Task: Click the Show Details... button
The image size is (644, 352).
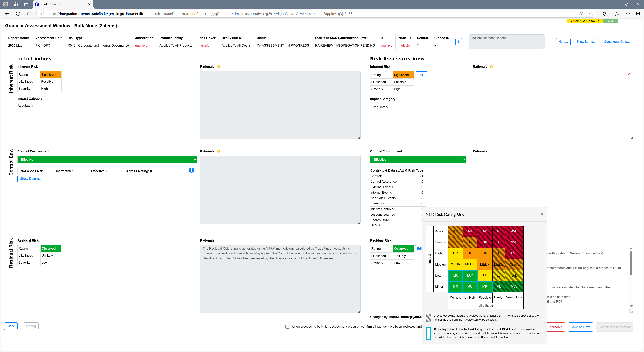Action: point(31,179)
